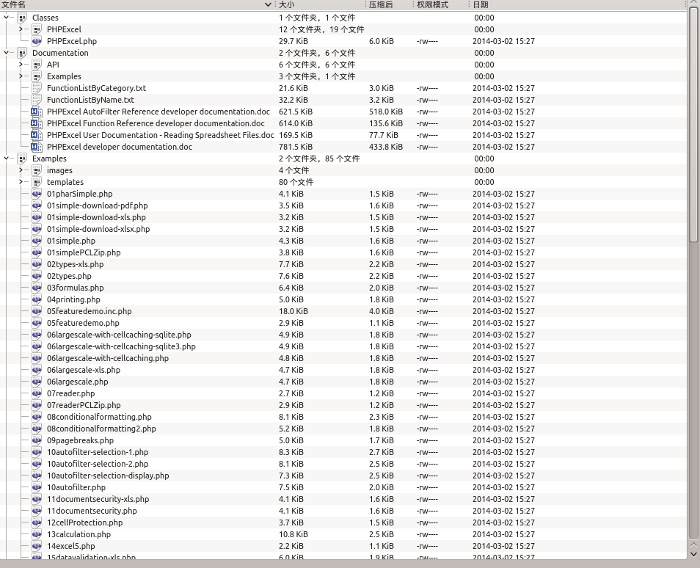Sort by the permissions mode column header

tap(441, 4)
